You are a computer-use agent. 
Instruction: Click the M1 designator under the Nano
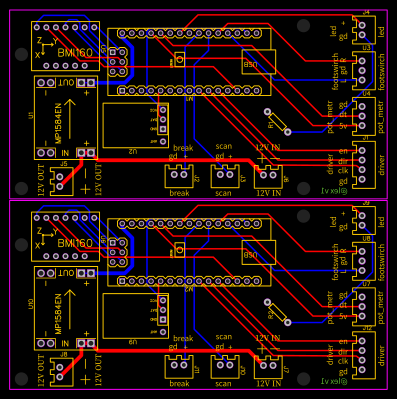[x=189, y=99]
